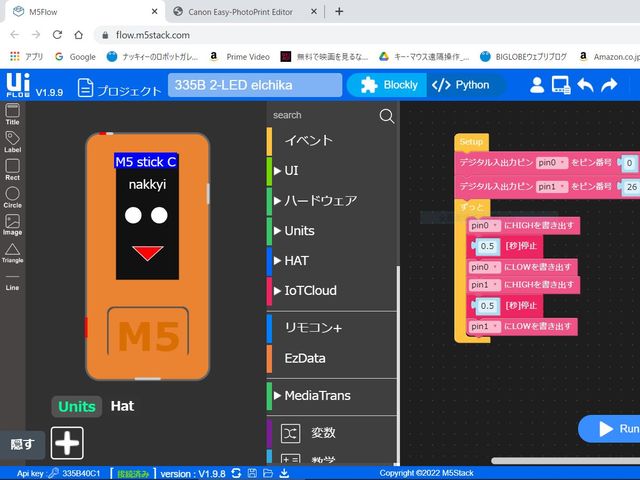This screenshot has height=480, width=640.
Task: Open pin1 dropdown in second デジタル入出力ピン block
Action: click(x=552, y=187)
